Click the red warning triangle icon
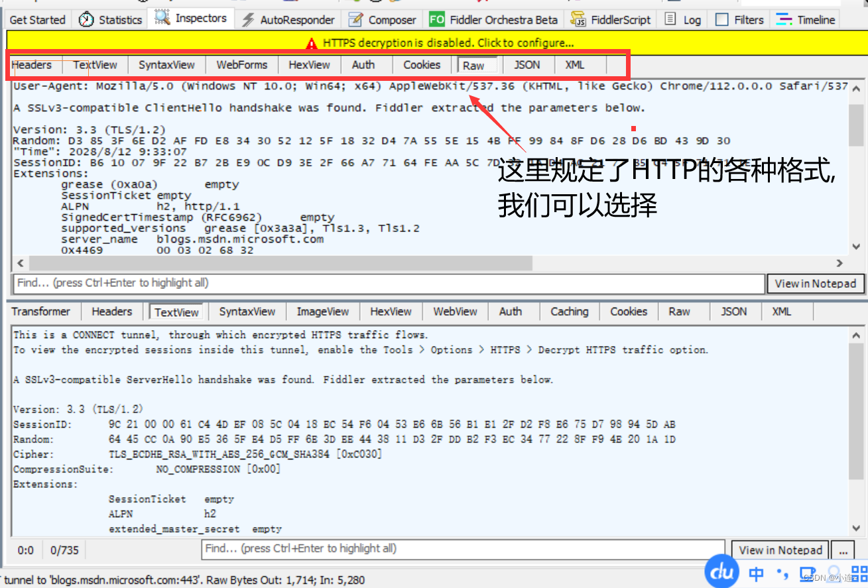 (x=312, y=44)
